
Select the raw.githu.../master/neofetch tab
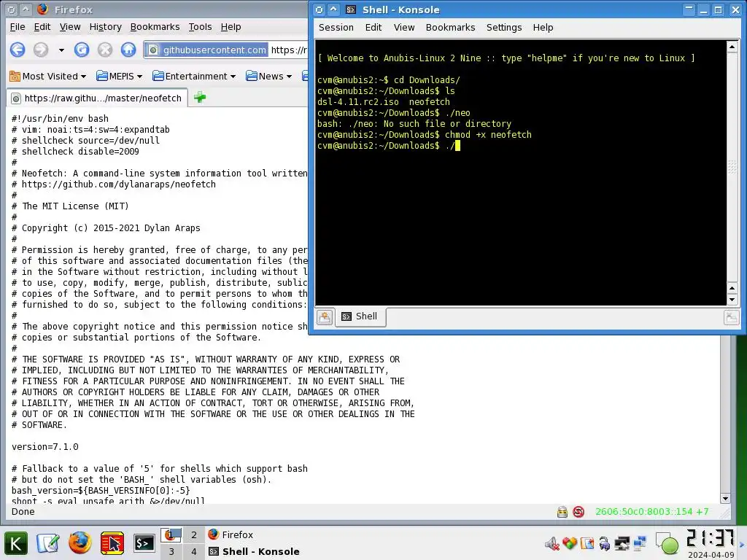click(x=97, y=98)
